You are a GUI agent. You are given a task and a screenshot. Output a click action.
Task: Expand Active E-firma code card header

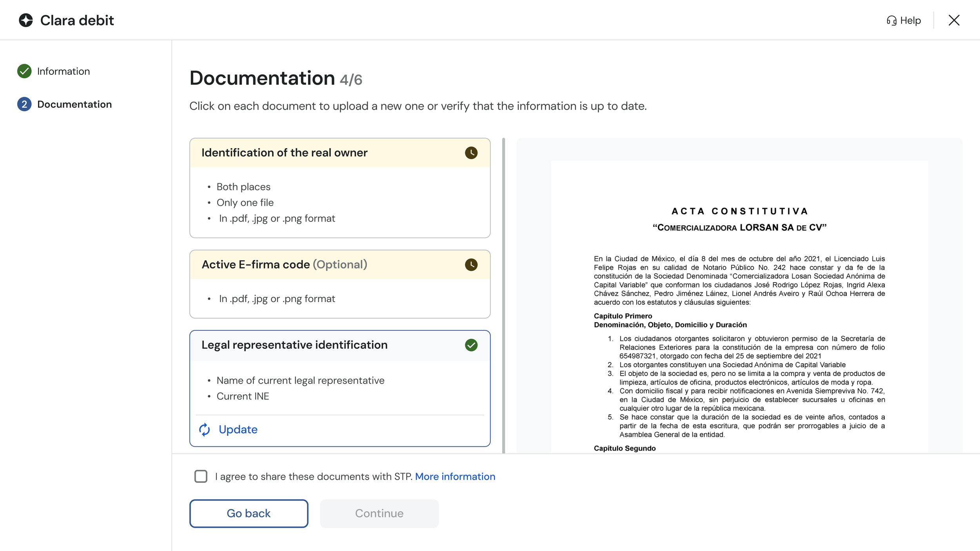pyautogui.click(x=284, y=265)
